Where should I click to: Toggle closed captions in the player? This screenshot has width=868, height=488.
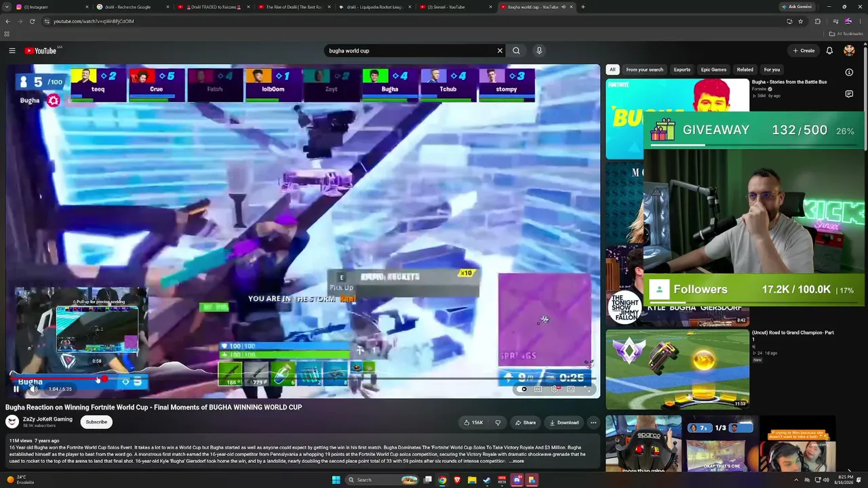coord(538,389)
